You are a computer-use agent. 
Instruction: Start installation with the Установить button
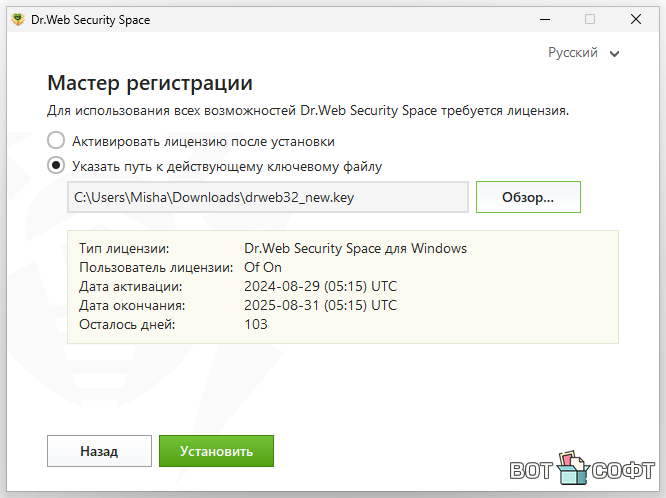point(216,451)
